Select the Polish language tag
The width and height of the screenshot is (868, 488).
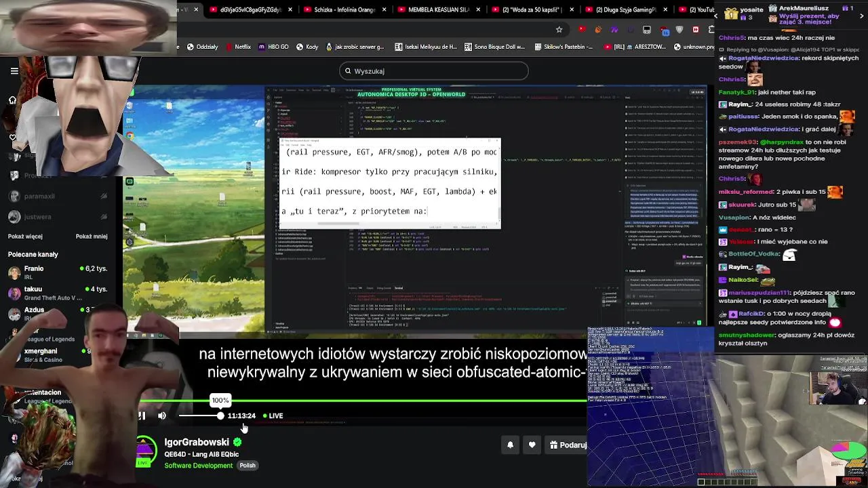pos(248,466)
